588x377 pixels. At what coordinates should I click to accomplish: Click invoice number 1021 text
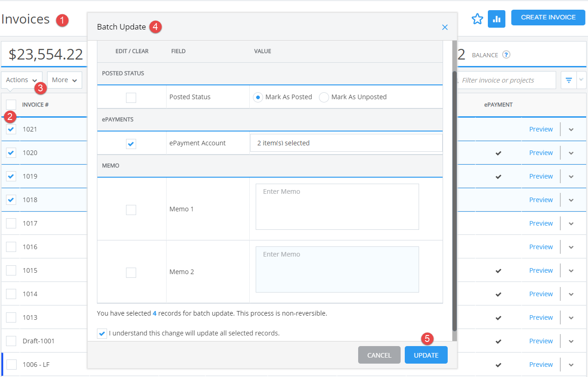(30, 129)
